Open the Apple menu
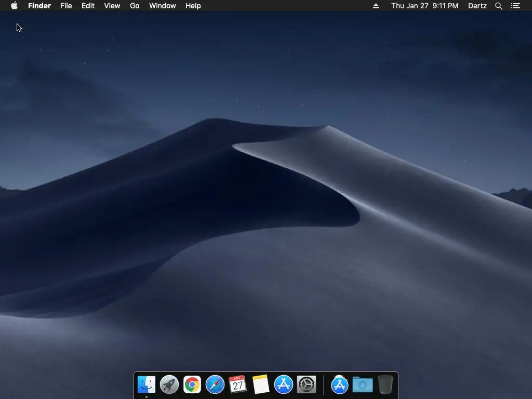The width and height of the screenshot is (532, 399). click(x=14, y=6)
